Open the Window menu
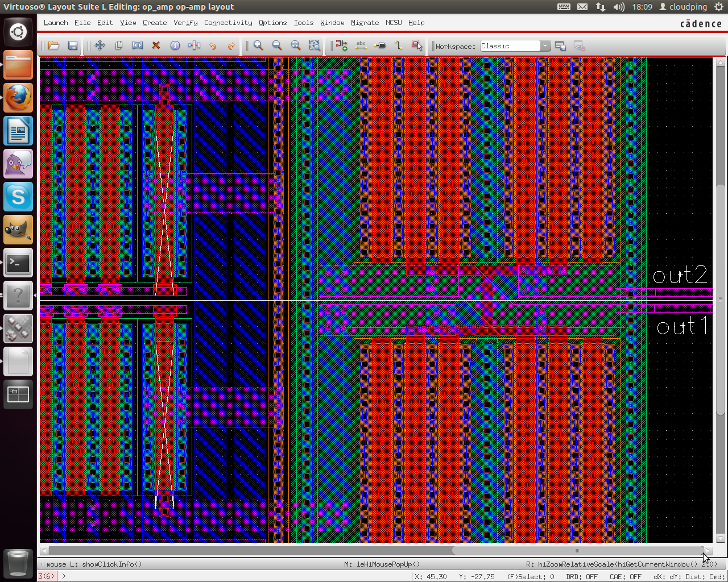The width and height of the screenshot is (728, 582). (332, 23)
